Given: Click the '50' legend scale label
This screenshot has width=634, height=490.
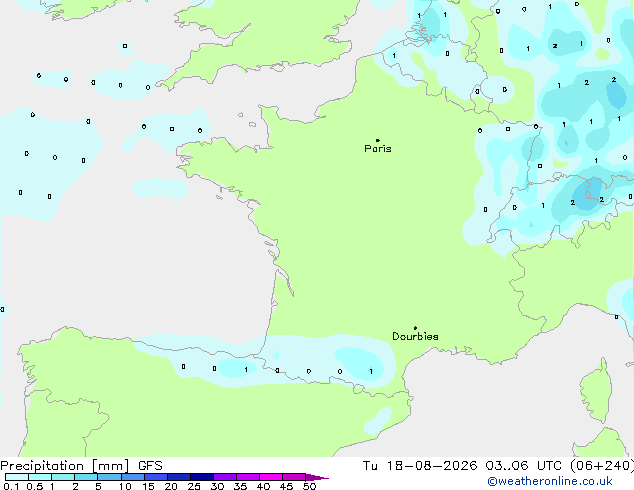Looking at the screenshot, I should pos(309,486).
